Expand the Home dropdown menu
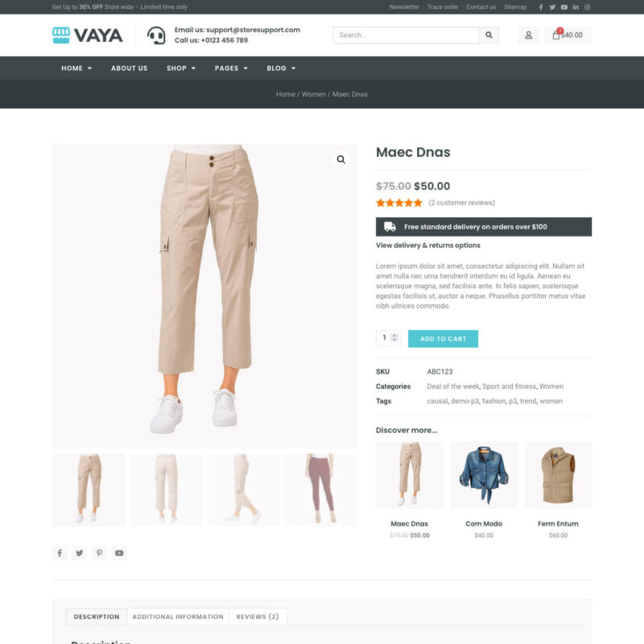Screen dimensions: 644x644 76,68
